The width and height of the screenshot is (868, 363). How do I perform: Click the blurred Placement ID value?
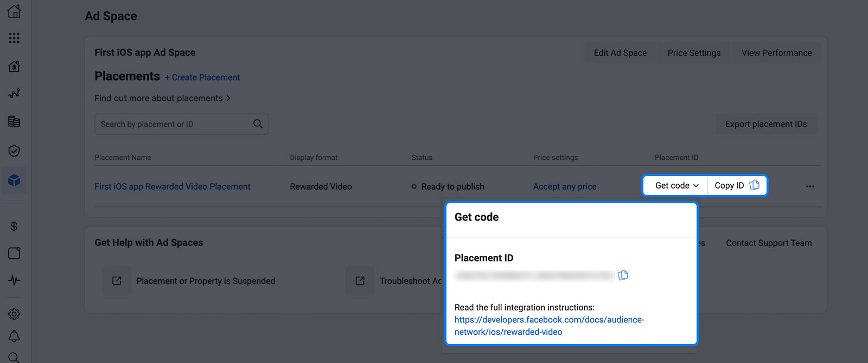coord(534,276)
